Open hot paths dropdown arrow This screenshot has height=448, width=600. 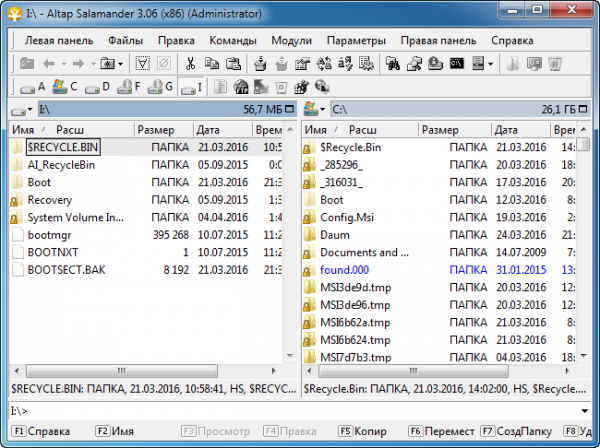point(121,64)
